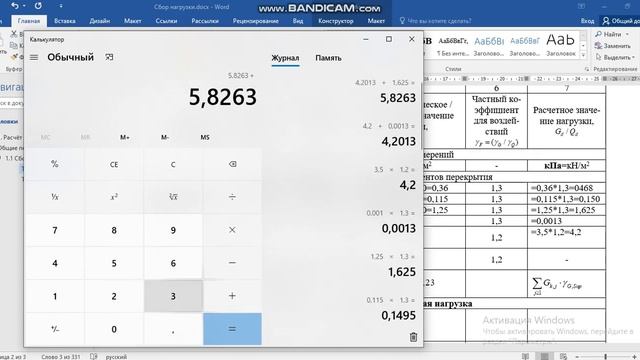Switch to the Память memory tab
Viewport: 640px width, 360px height.
[x=328, y=58]
